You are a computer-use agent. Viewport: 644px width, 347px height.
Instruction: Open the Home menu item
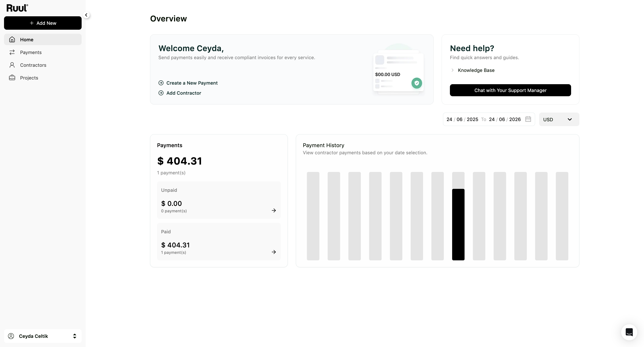click(x=43, y=40)
